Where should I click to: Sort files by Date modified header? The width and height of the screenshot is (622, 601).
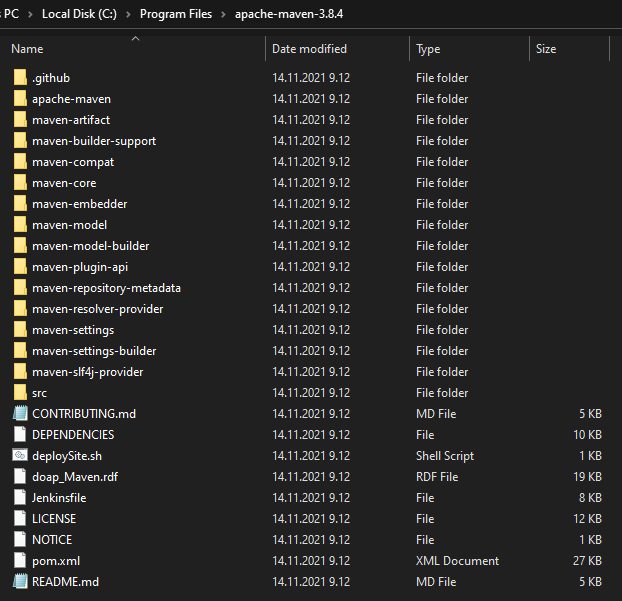(x=309, y=49)
